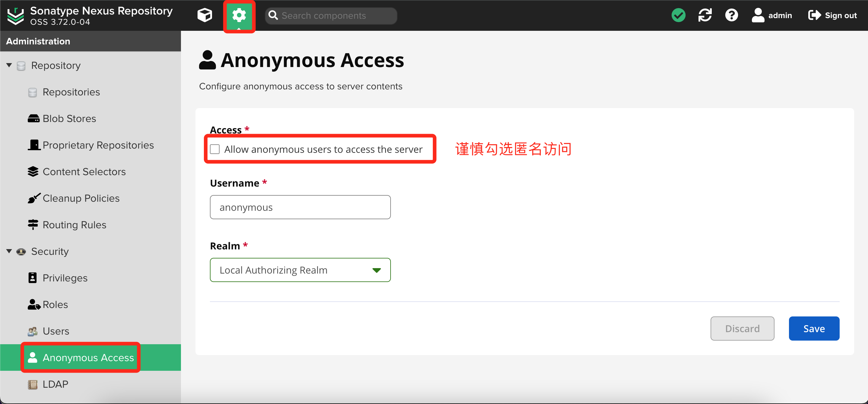Open the Realm dropdown
This screenshot has height=404, width=868.
(300, 270)
